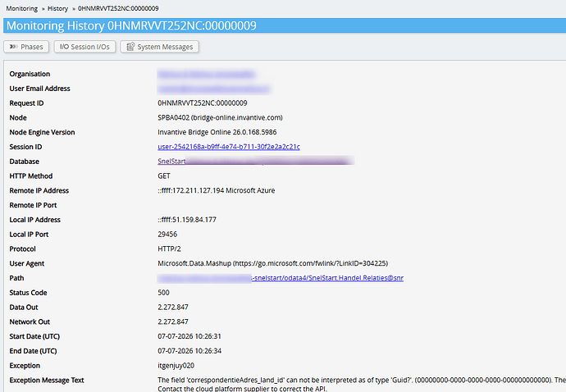566x392 pixels.
Task: Select the Microsoft.Data.Mashup user agent text
Action: (273, 263)
